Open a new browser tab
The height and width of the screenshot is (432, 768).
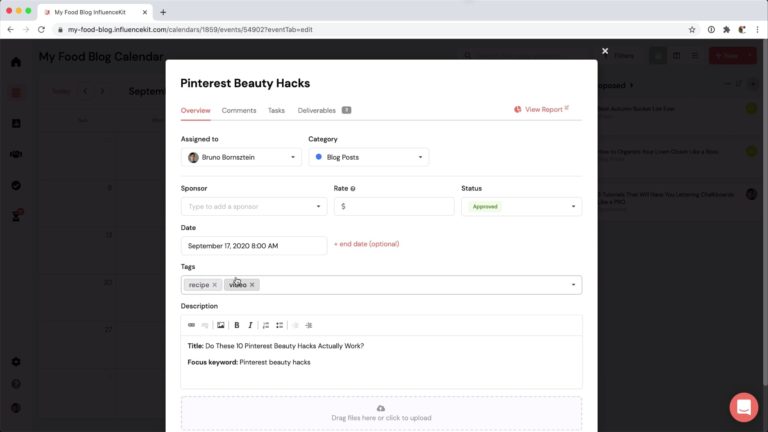pyautogui.click(x=163, y=12)
